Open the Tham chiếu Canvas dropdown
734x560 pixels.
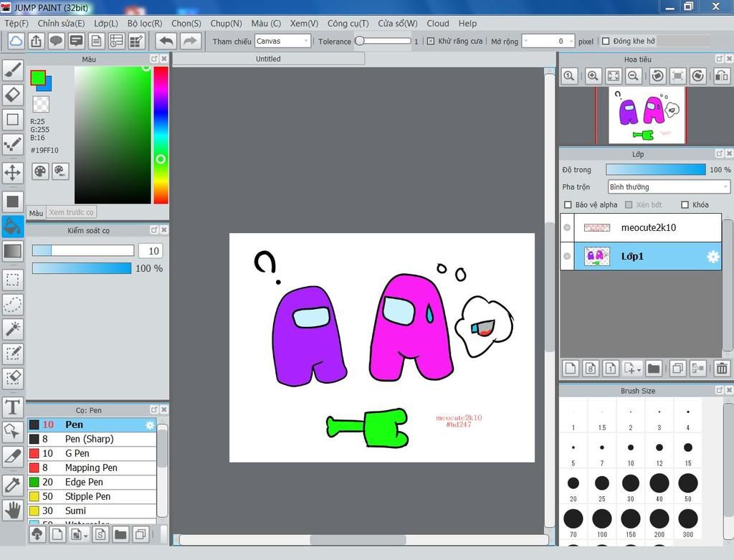pyautogui.click(x=282, y=41)
